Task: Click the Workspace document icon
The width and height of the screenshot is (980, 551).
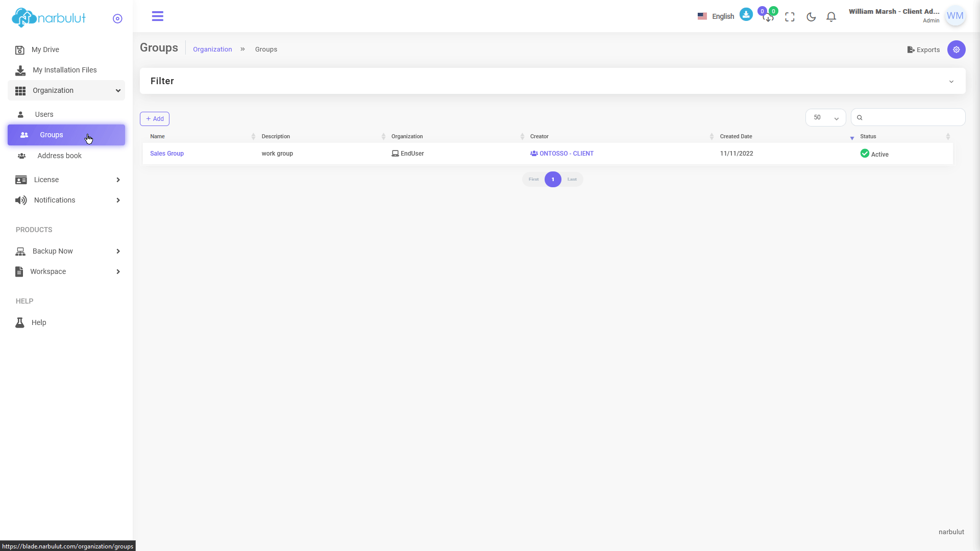Action: (x=19, y=271)
